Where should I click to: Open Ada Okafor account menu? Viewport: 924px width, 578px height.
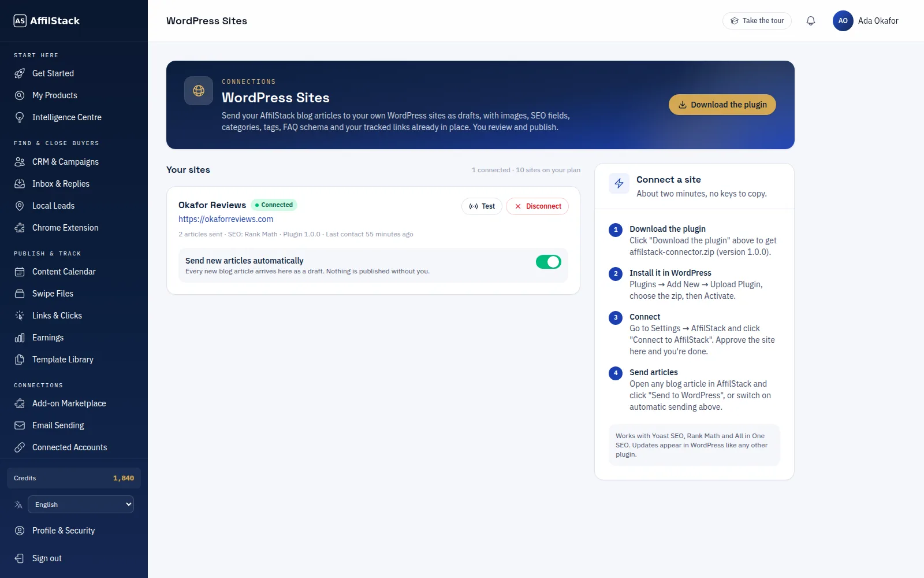pyautogui.click(x=866, y=21)
